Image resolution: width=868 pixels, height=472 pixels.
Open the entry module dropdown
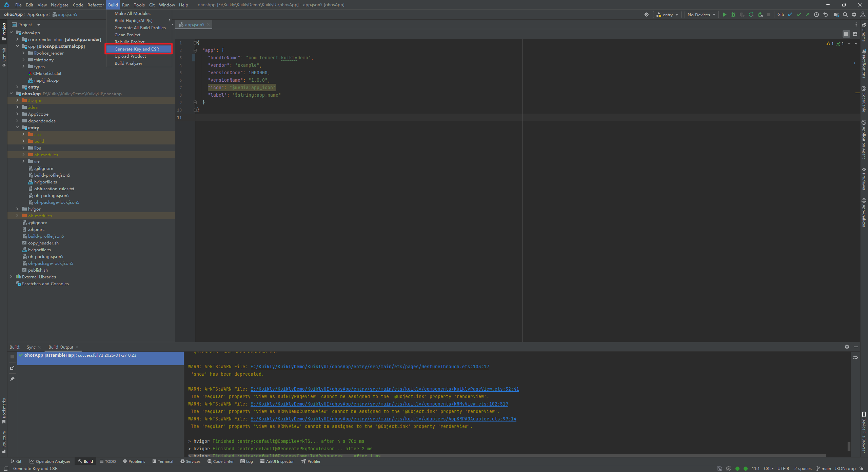click(667, 15)
